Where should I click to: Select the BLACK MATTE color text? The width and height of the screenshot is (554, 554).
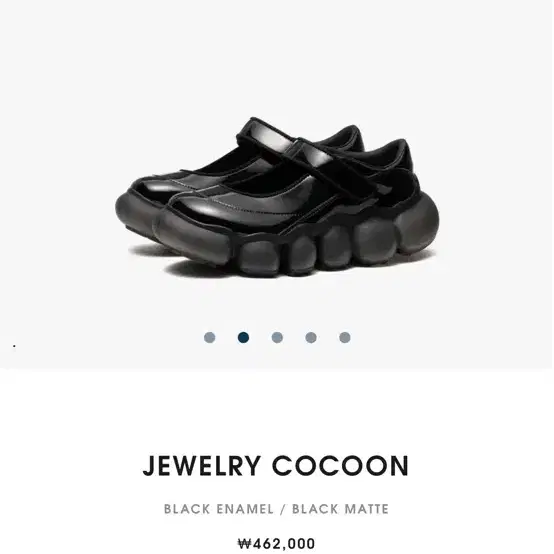click(x=340, y=509)
